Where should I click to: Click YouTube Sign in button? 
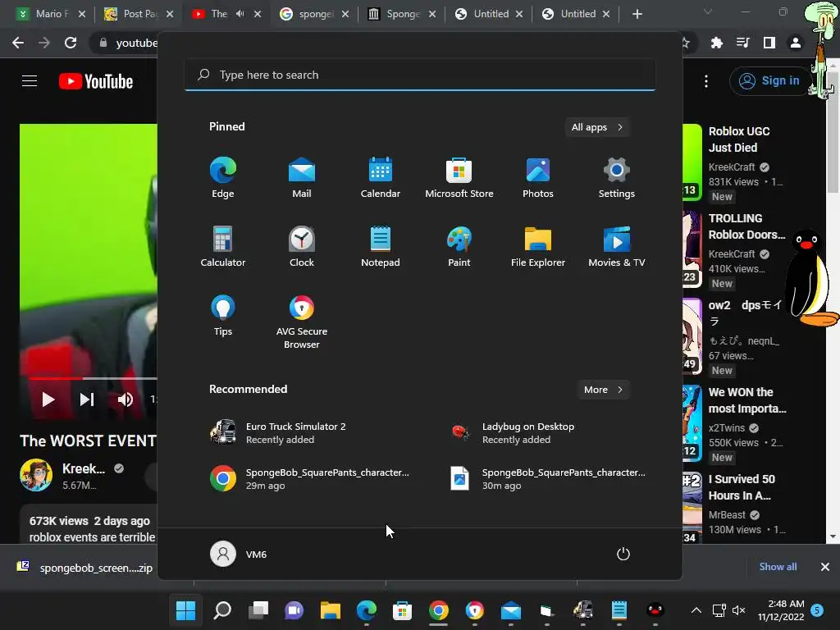[769, 81]
